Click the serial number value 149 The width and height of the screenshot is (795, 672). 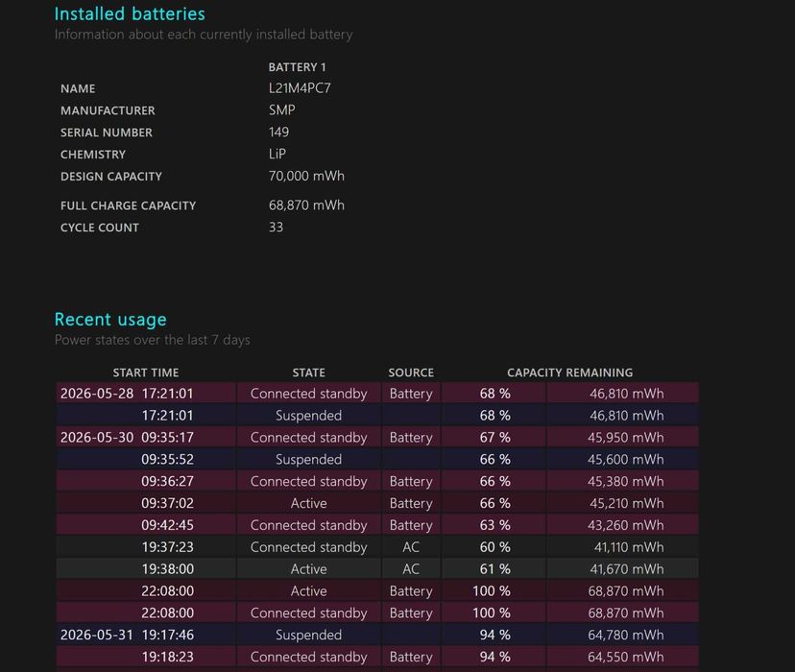coord(278,132)
